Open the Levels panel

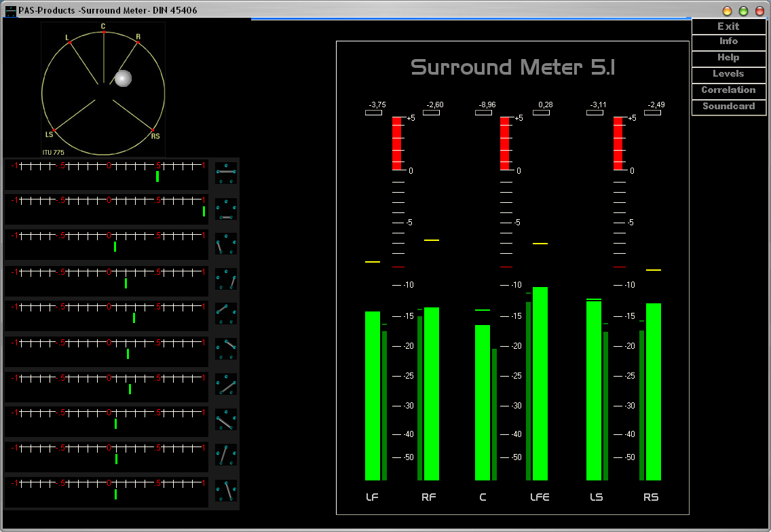click(x=728, y=74)
